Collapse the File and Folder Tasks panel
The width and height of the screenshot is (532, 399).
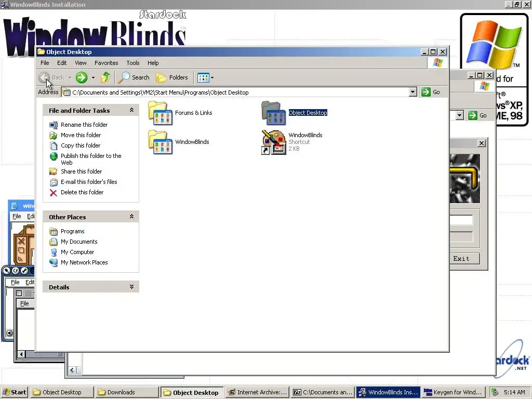pos(131,110)
